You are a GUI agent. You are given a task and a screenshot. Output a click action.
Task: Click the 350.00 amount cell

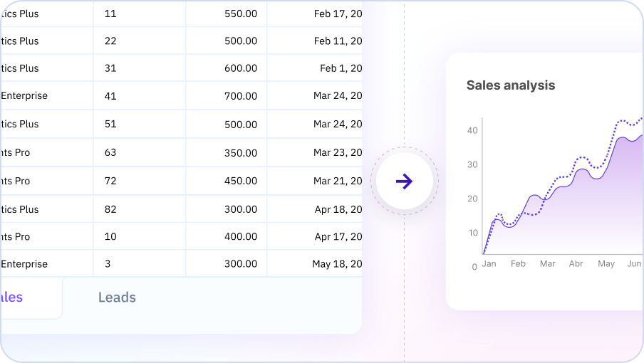click(227, 152)
